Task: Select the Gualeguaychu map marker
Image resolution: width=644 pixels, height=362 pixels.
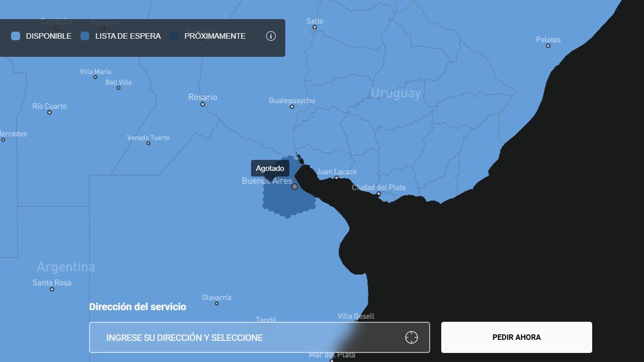Action: point(292,107)
